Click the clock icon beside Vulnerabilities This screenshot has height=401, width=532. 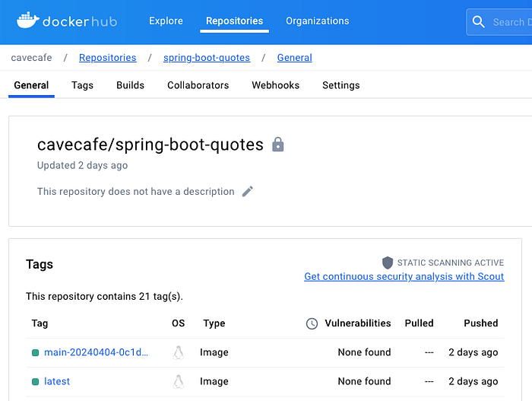coord(312,323)
